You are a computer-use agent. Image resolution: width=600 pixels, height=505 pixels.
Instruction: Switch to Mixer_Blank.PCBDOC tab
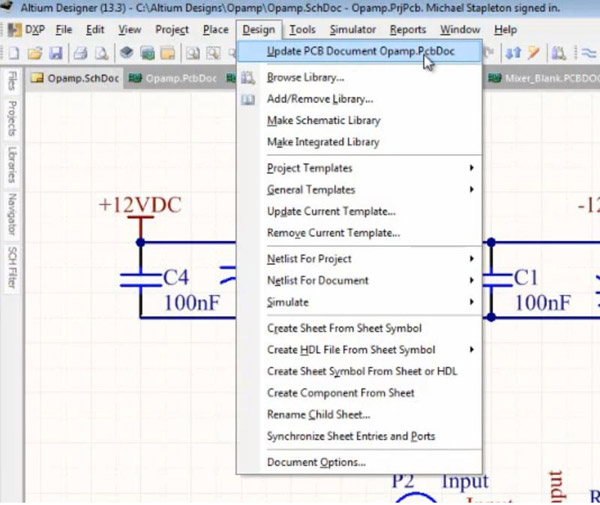coord(543,78)
